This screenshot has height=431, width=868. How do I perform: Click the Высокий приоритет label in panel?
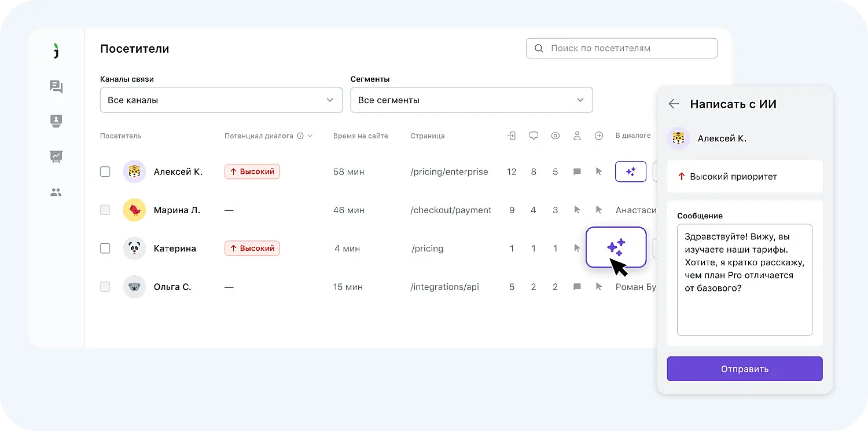pyautogui.click(x=733, y=177)
